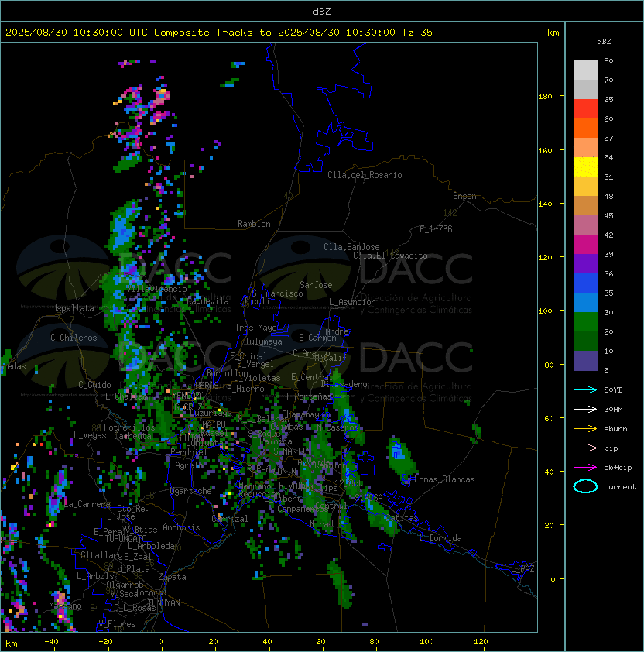Screen dimensions: 644x652
Task: Click the TUNUYAN map label
Action: [164, 603]
